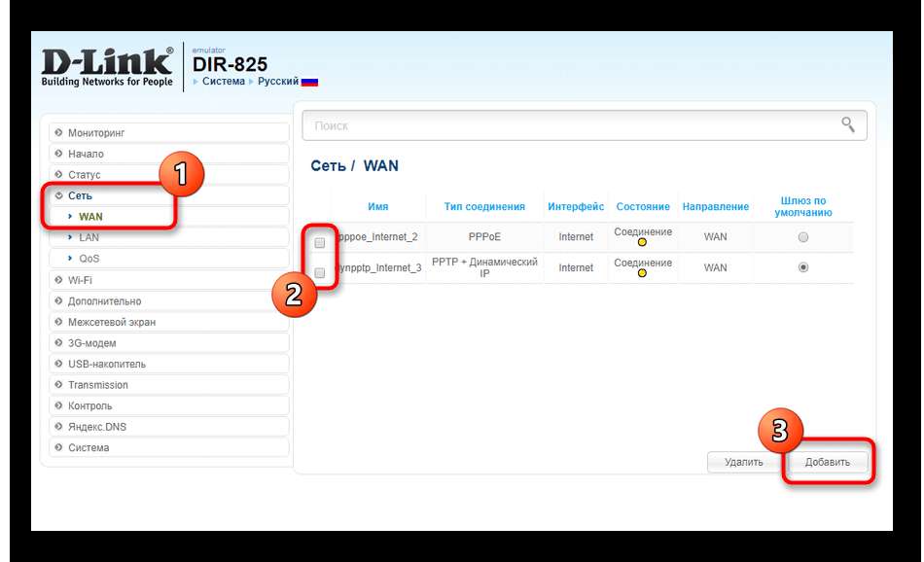Collapse the Сеть menu section
Viewport: 924px width, 562px height.
169,195
